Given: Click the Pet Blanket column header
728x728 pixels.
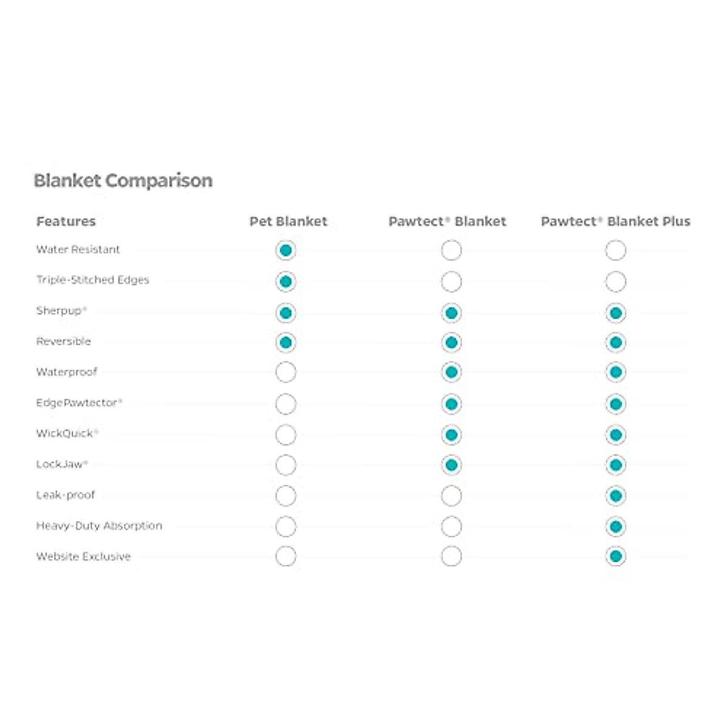Looking at the screenshot, I should point(288,221).
